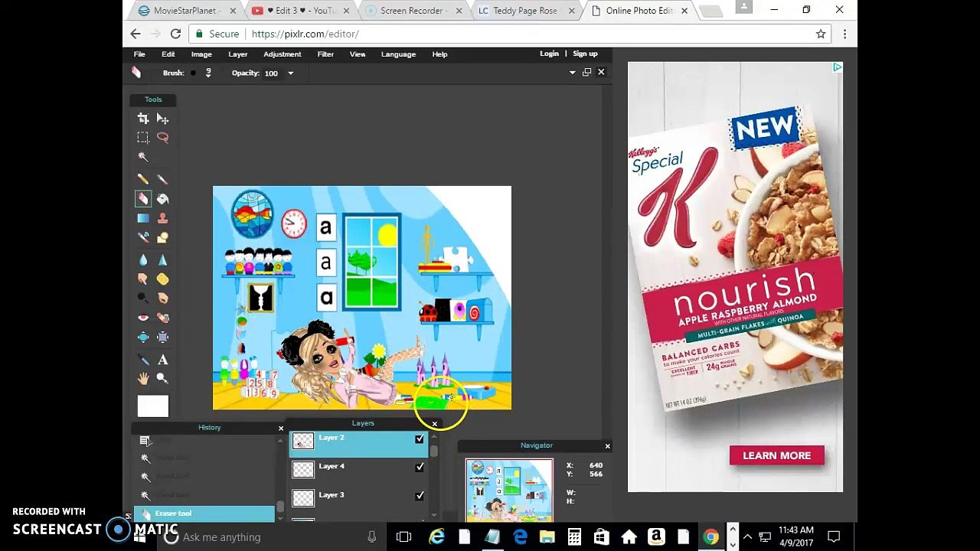Screen dimensions: 980x551
Task: Select the Color replace tool
Action: pos(143,237)
